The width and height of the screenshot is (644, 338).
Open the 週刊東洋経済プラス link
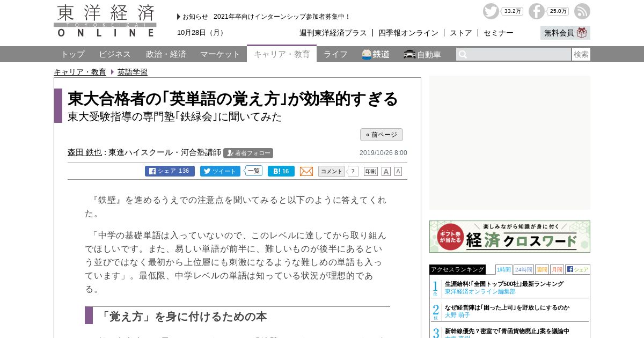(333, 33)
